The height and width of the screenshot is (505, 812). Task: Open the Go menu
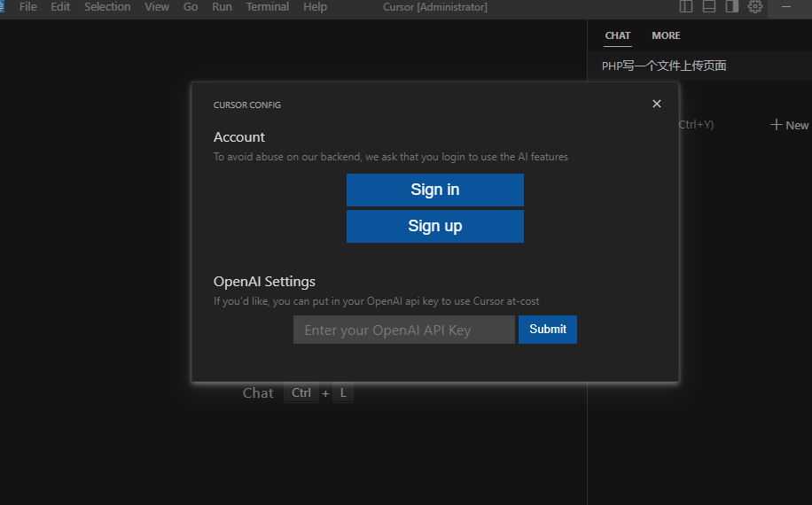pos(191,7)
